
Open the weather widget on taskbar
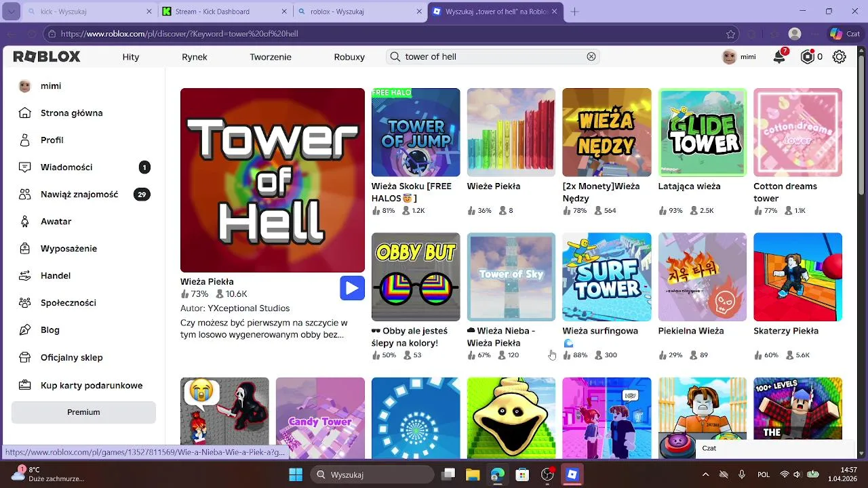[x=47, y=474]
